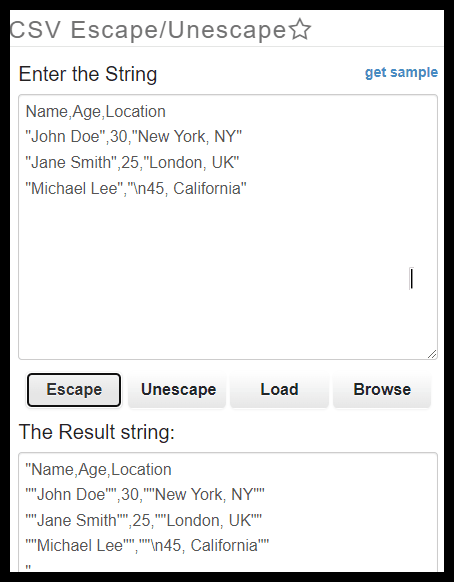Click the Escape button
The width and height of the screenshot is (454, 582).
[x=74, y=390]
